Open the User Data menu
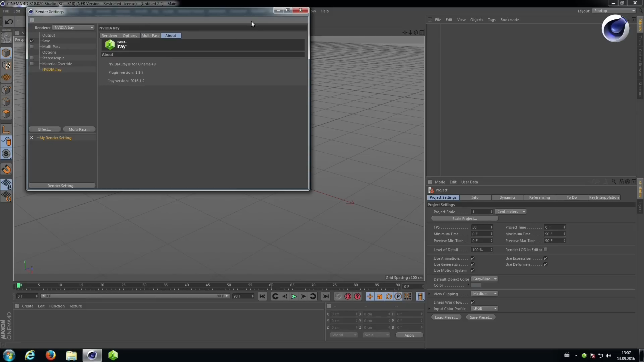This screenshot has width=644, height=362. click(x=469, y=182)
